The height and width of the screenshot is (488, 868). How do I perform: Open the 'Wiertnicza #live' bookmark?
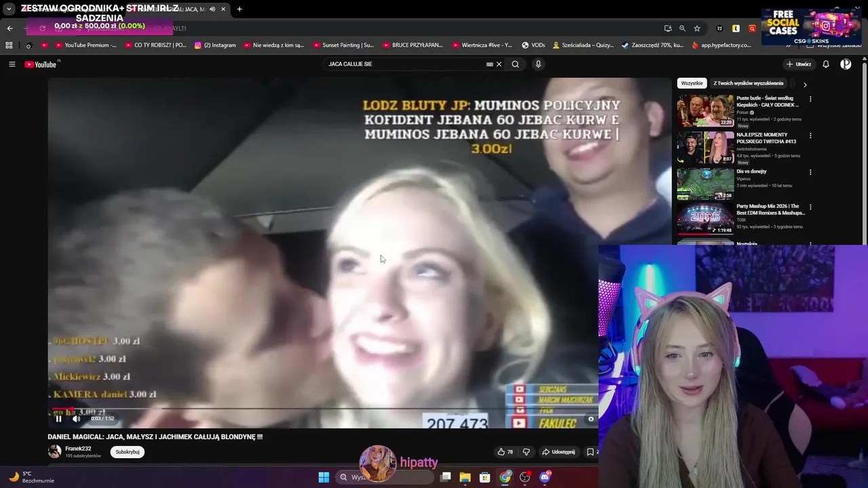[481, 45]
